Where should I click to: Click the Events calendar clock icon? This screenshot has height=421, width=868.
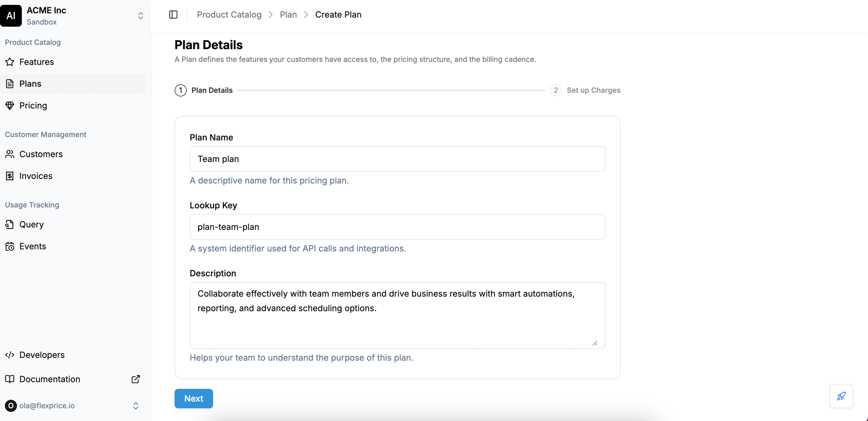(10, 246)
